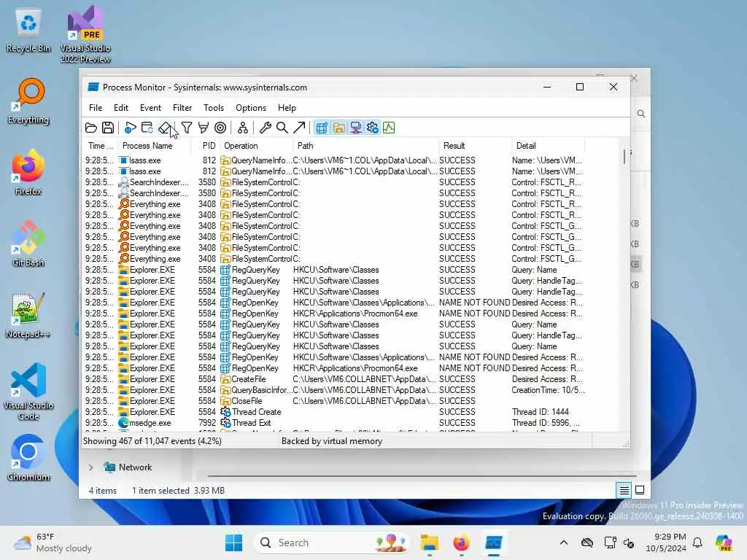This screenshot has height=560, width=747.
Task: Open the Process Tree icon
Action: [242, 128]
